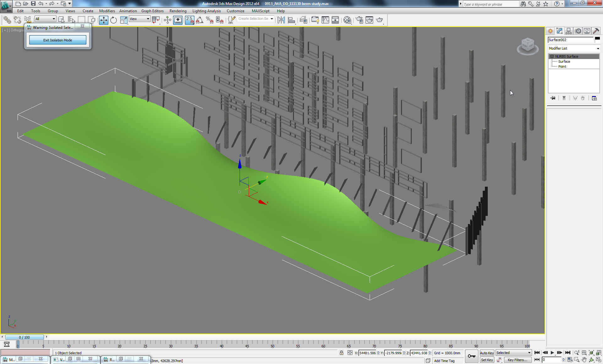Open the Lighting Analysis menu
Screen dimensions: 603x364
(206, 11)
